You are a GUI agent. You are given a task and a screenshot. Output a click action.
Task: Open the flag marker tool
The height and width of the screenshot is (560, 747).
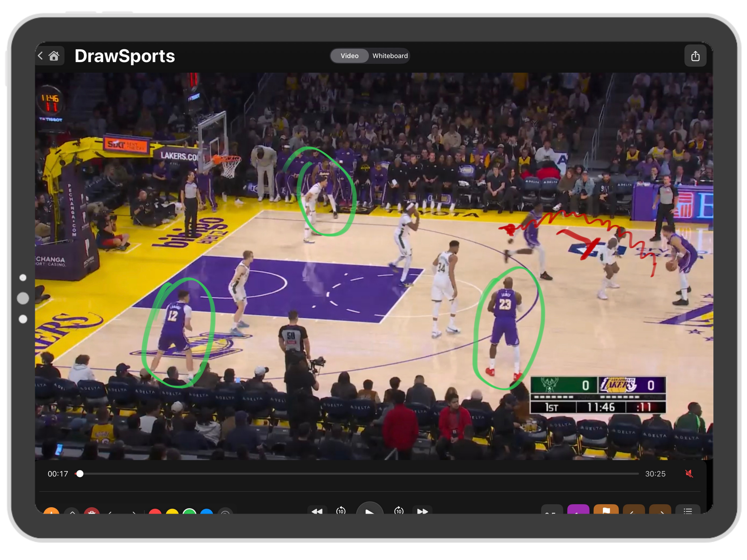point(606,512)
